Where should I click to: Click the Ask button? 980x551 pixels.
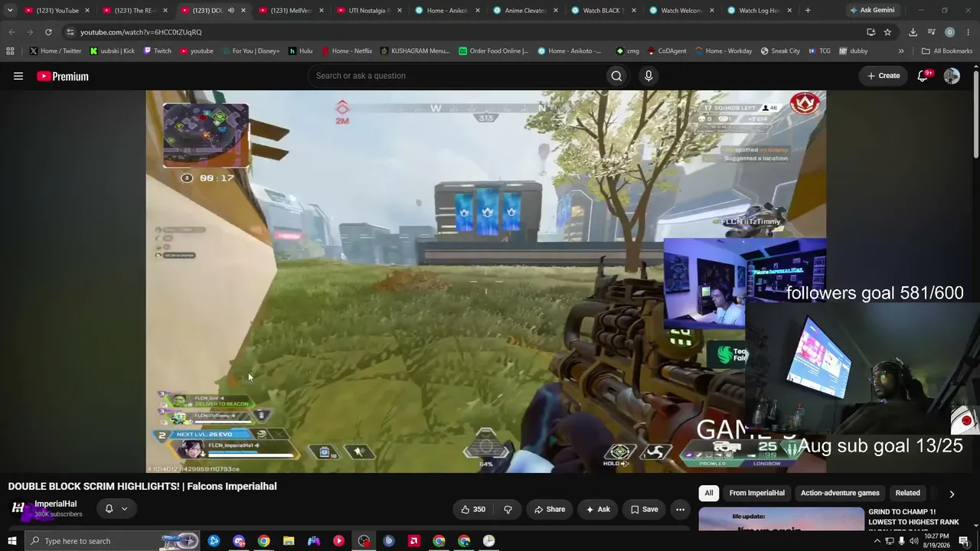coord(598,509)
